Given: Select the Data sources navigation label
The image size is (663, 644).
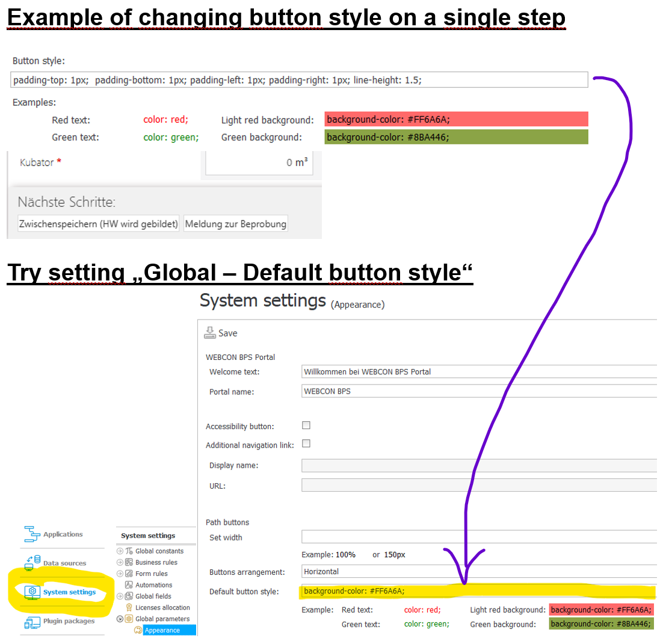Looking at the screenshot, I should click(65, 563).
